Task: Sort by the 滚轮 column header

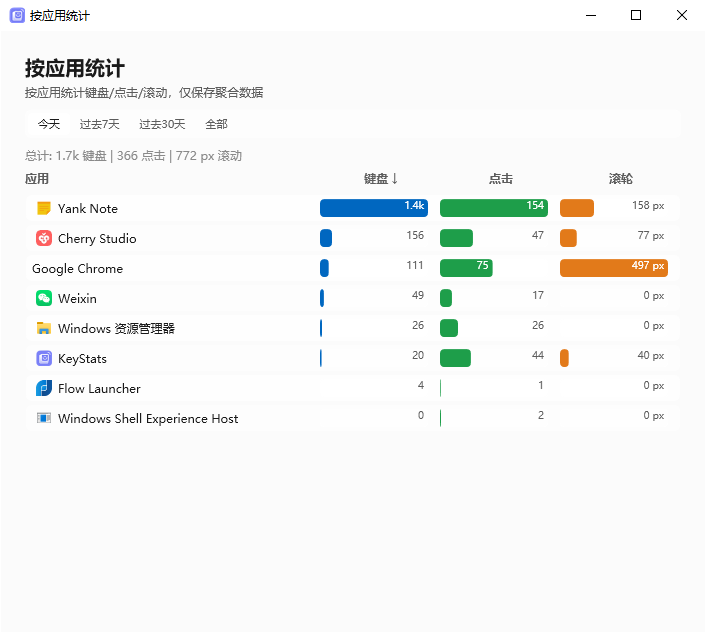Action: (x=620, y=179)
